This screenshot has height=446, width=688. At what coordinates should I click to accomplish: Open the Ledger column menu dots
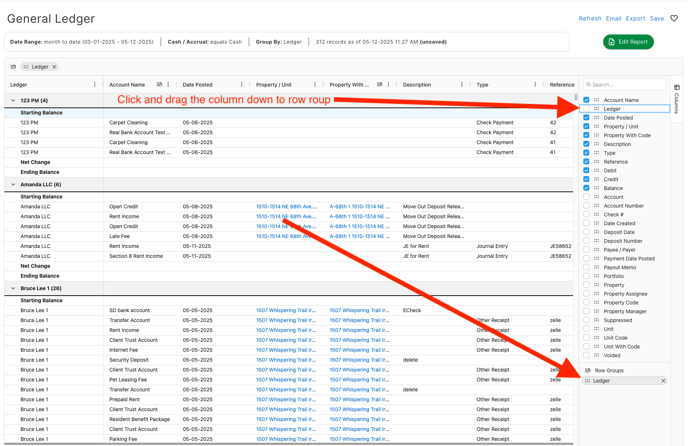tap(95, 85)
